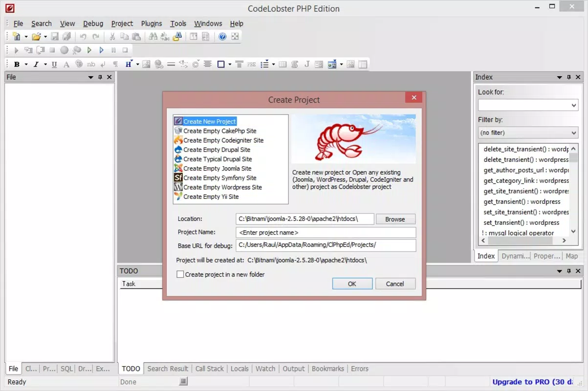Click the Undo arrow icon
This screenshot has width=588, height=391.
[83, 37]
